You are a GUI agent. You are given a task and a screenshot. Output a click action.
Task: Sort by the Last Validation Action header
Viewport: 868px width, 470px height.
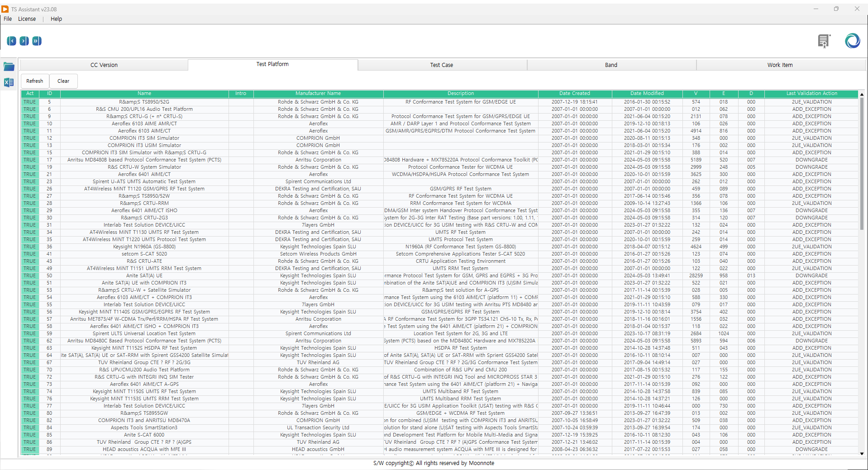(811, 94)
